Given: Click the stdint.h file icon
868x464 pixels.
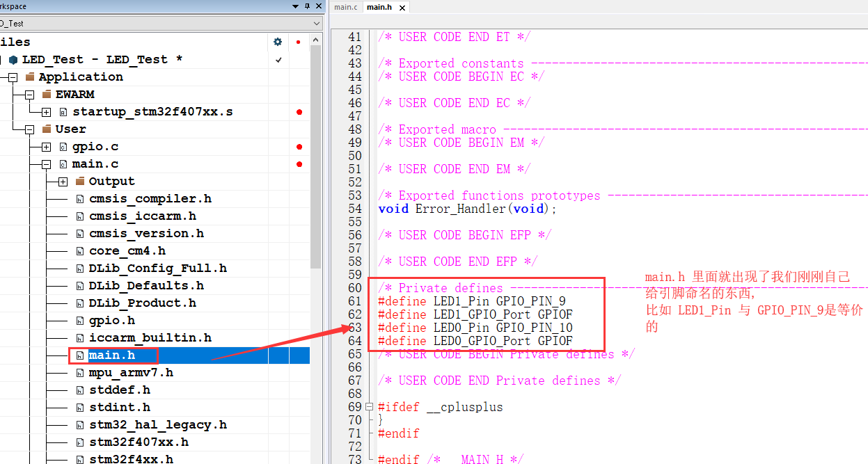Looking at the screenshot, I should (x=80, y=408).
